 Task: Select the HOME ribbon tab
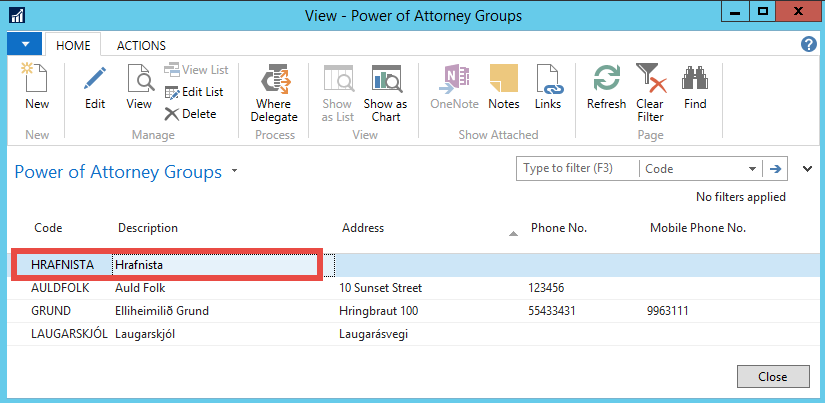(x=74, y=45)
